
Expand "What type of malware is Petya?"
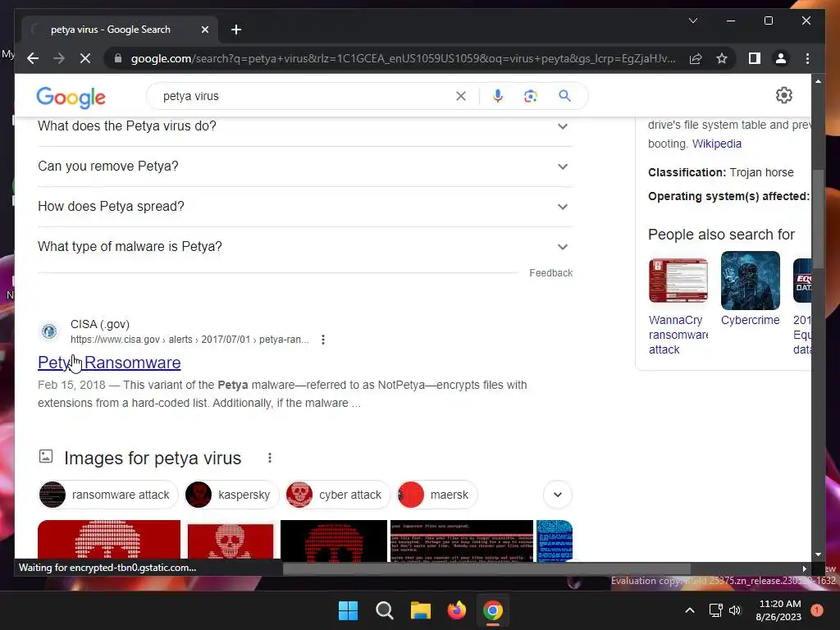[x=305, y=247]
